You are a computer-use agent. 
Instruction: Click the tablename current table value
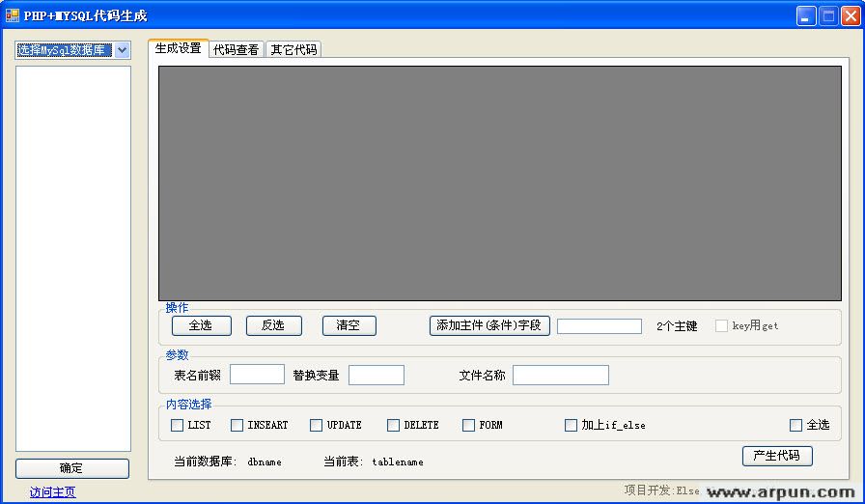[x=398, y=462]
